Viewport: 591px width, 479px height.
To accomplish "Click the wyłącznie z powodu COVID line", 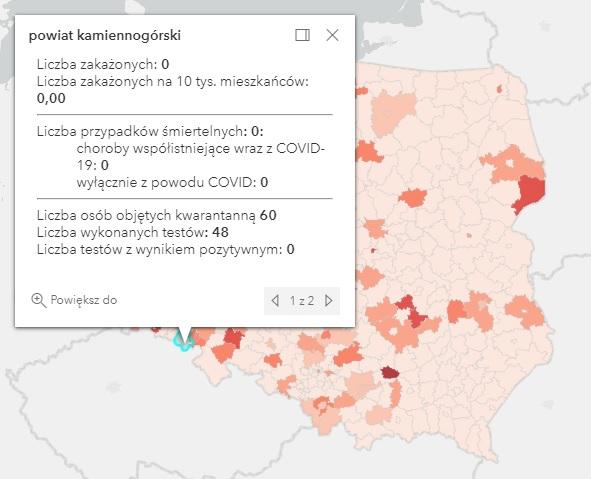I will [172, 182].
